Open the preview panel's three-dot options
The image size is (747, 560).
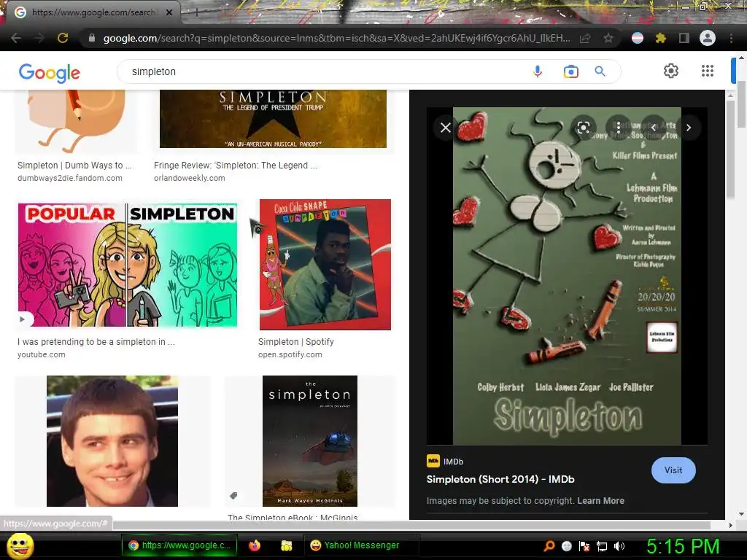[x=619, y=127]
